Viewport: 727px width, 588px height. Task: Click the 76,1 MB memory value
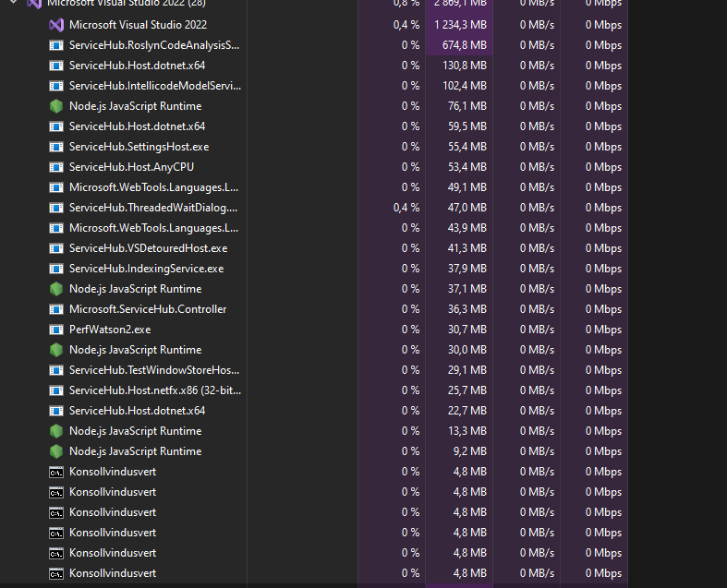tap(467, 106)
